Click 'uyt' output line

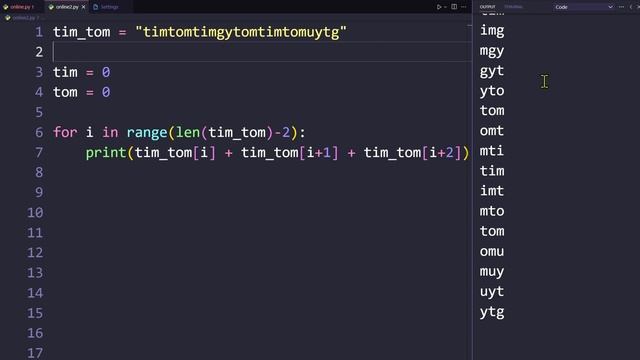[x=492, y=291]
